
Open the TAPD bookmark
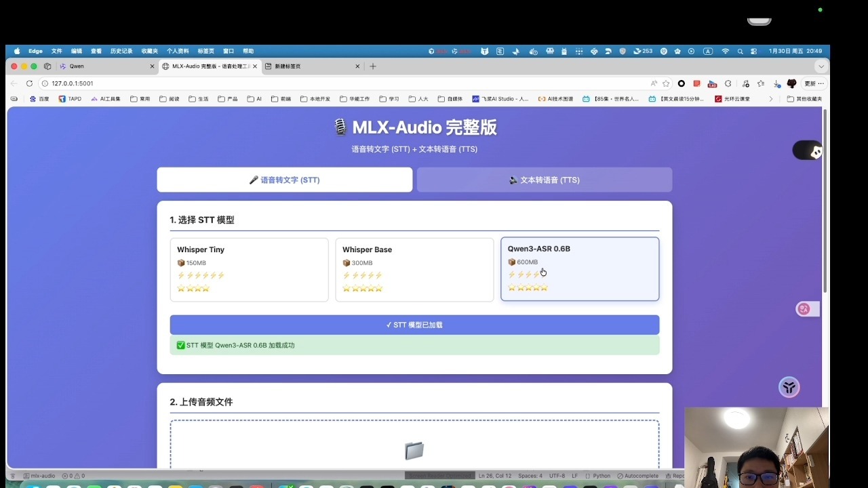pyautogui.click(x=70, y=99)
